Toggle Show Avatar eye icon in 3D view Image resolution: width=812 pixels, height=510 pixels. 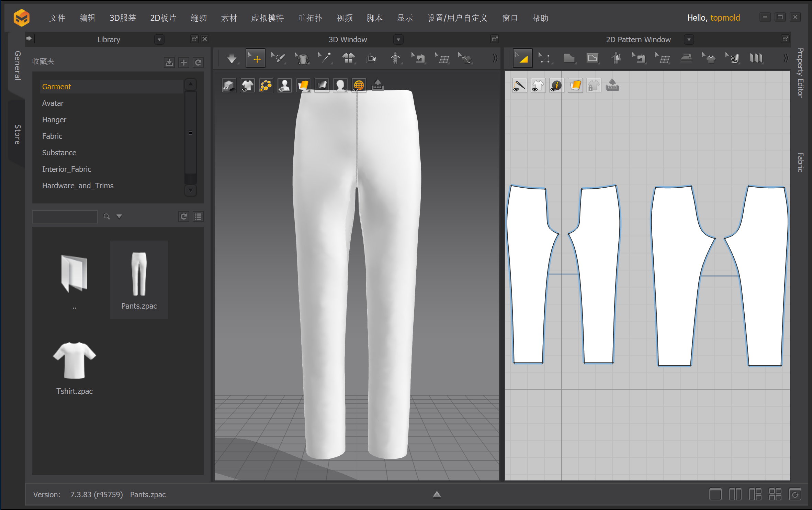(284, 85)
